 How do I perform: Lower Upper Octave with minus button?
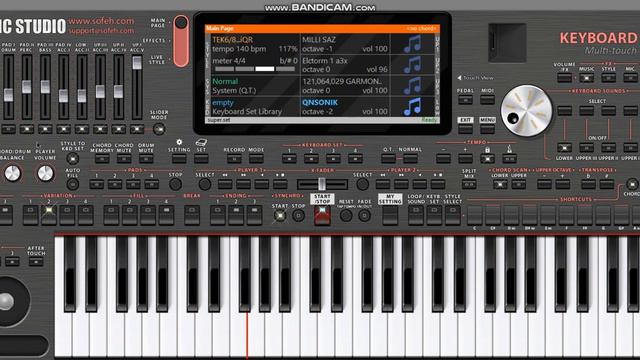coord(544,184)
